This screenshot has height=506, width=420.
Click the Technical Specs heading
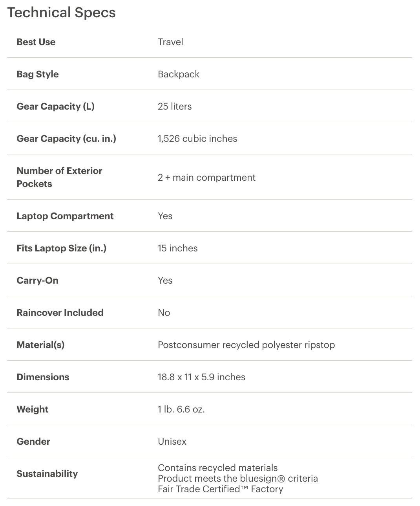coord(62,13)
